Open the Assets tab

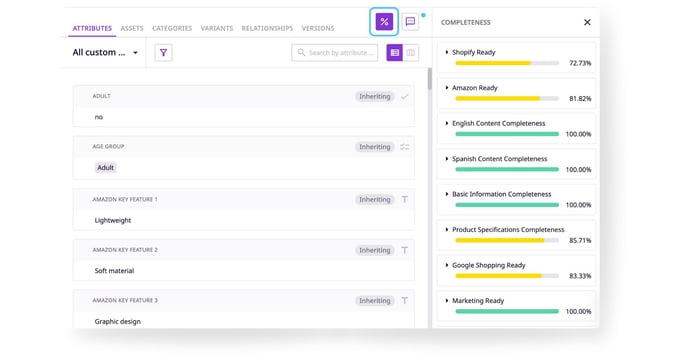pos(132,28)
